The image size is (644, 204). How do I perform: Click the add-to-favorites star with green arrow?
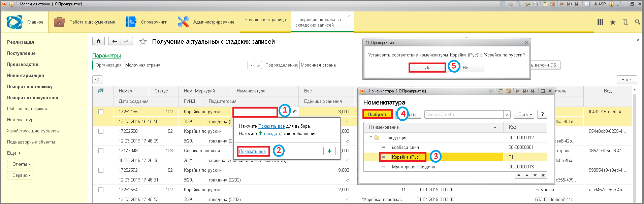point(528,4)
